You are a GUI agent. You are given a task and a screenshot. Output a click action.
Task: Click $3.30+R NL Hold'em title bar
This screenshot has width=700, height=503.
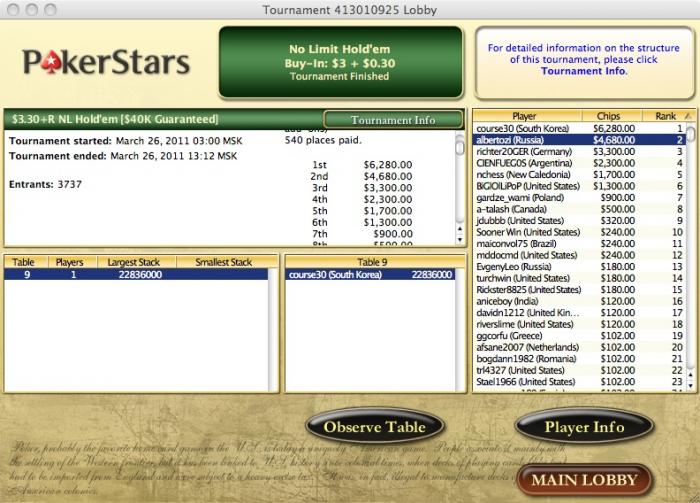click(x=163, y=119)
